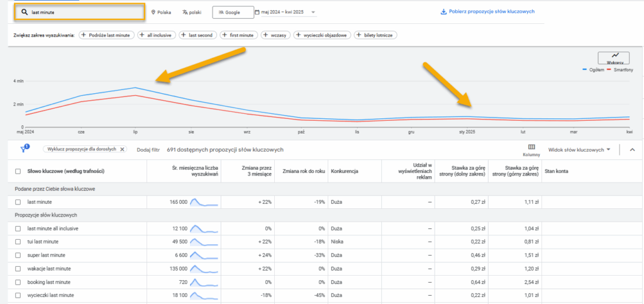Click the Wykresy chart icon button

point(614,58)
